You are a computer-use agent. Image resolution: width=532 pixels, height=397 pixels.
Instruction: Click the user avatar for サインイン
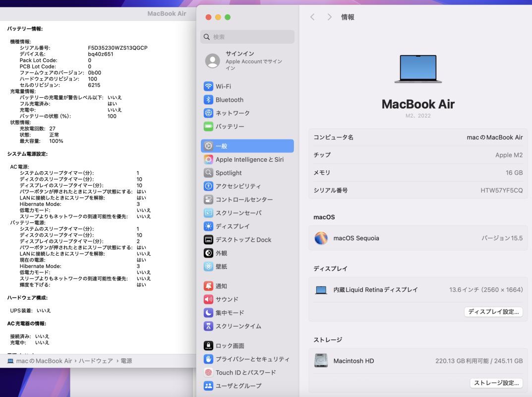(x=213, y=61)
